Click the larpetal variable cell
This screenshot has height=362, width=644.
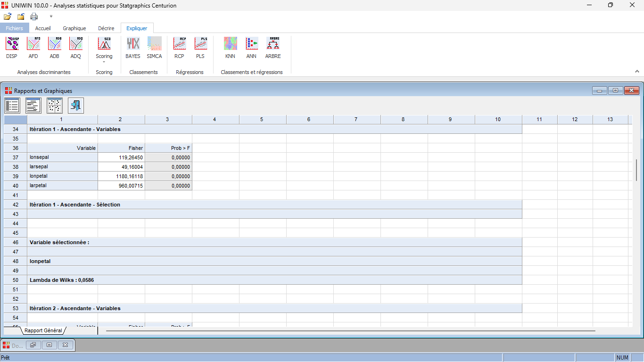[63, 186]
